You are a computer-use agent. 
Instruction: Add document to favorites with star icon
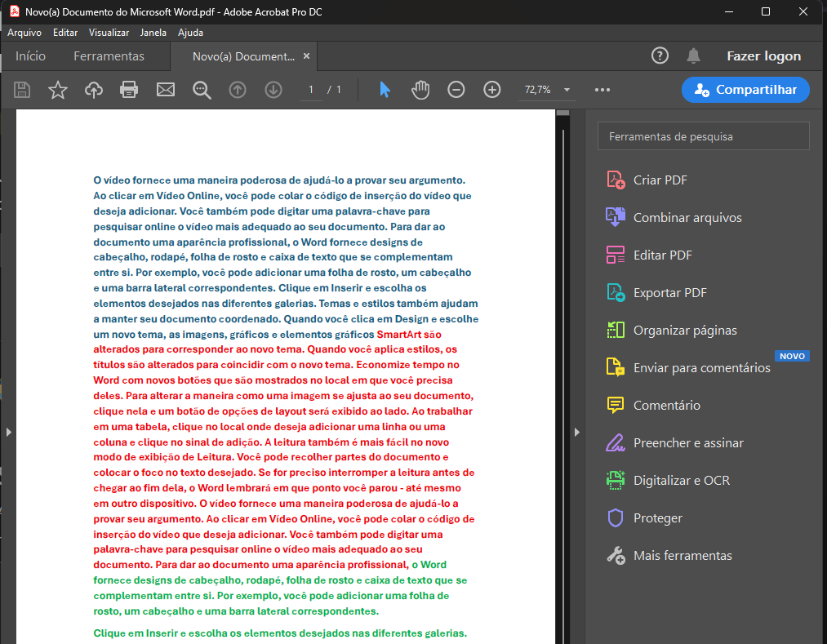[57, 90]
